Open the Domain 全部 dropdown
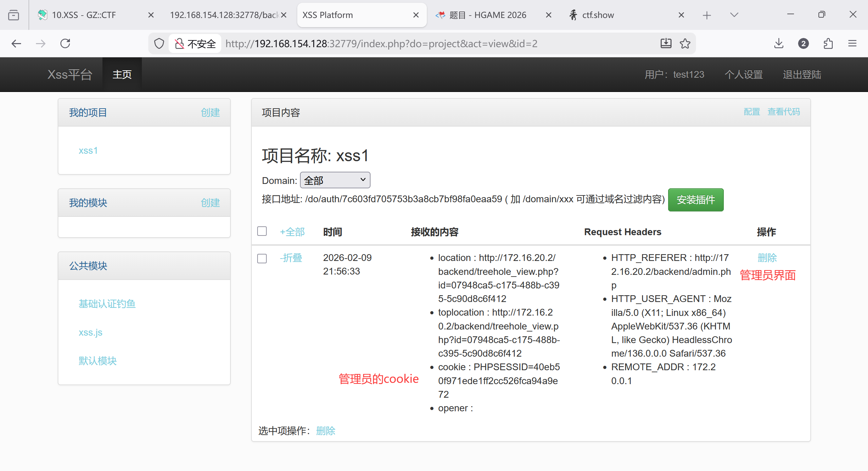Viewport: 868px width, 471px height. [335, 180]
